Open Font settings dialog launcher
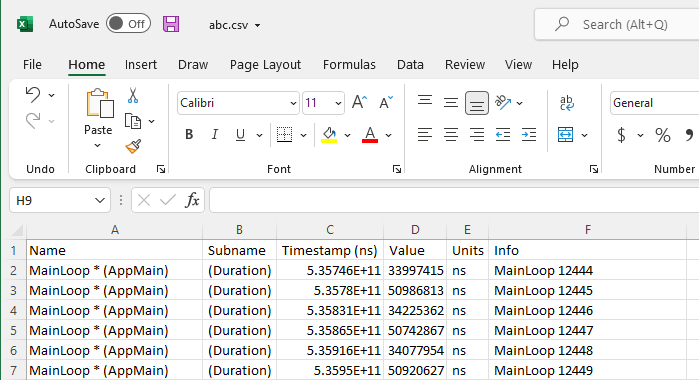Image resolution: width=699 pixels, height=380 pixels. tap(397, 169)
